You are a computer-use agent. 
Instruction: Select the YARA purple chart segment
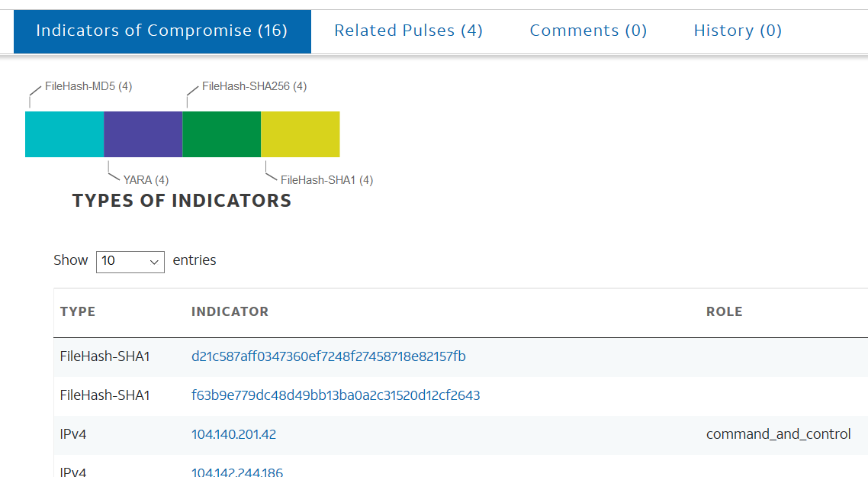coord(143,134)
